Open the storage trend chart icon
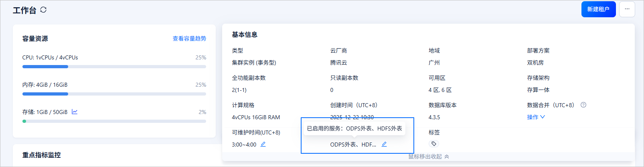Screen dimensions: 644x167 75,112
